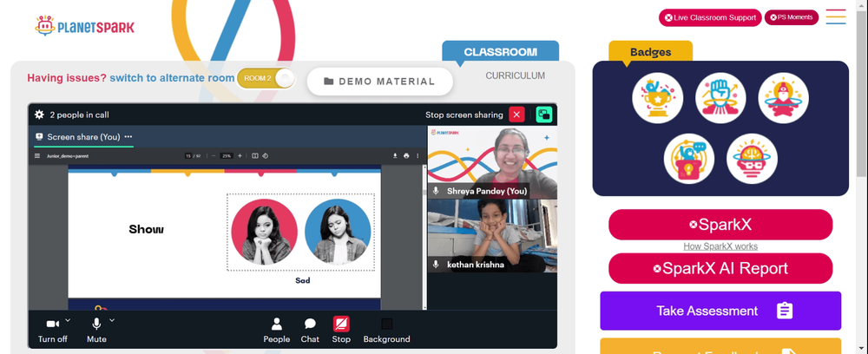Click the 'Sad' caption in the slide
Image resolution: width=868 pixels, height=354 pixels.
click(x=302, y=280)
